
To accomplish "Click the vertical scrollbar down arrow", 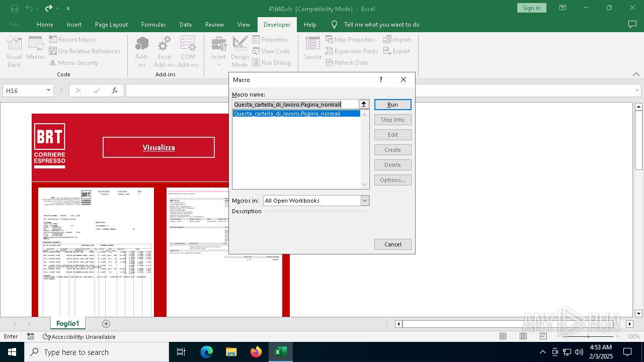I will coord(639,313).
